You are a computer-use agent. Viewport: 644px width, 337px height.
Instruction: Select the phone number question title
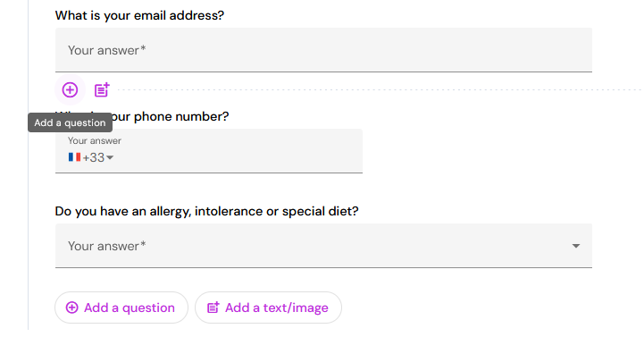[x=142, y=117]
